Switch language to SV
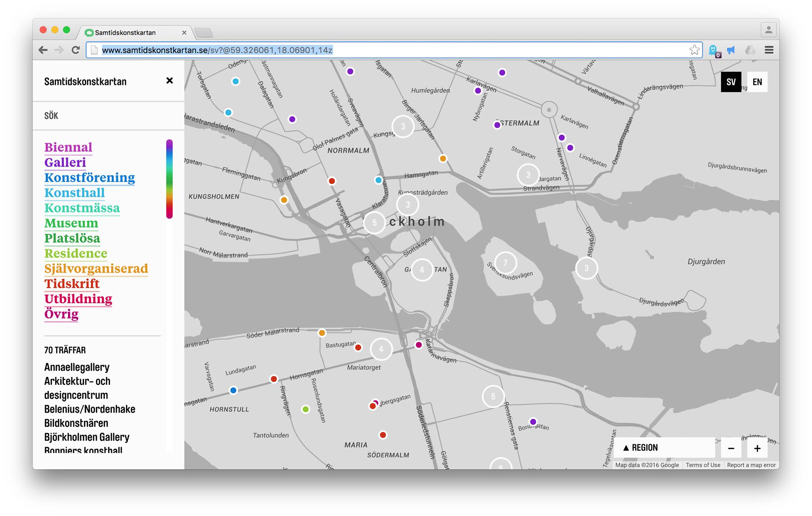 [731, 82]
